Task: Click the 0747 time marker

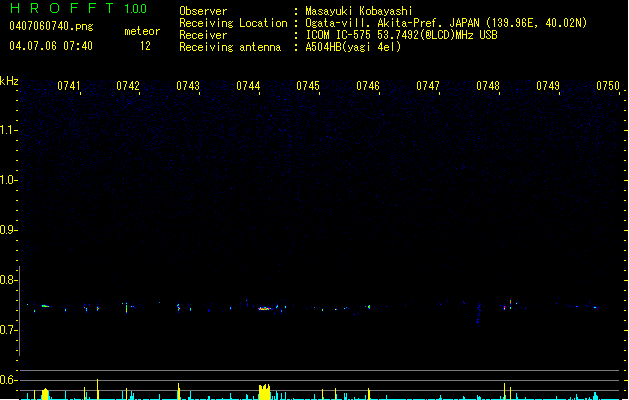Action: [428, 86]
